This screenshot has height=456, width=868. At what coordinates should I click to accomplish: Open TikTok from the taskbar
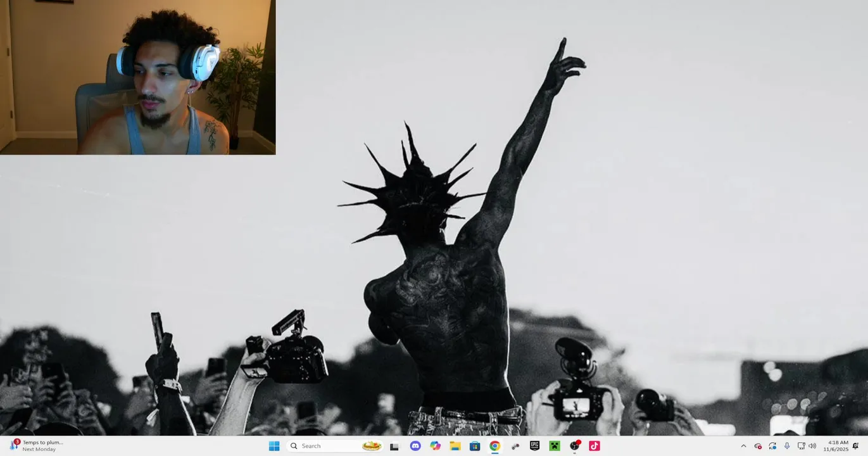pos(594,446)
